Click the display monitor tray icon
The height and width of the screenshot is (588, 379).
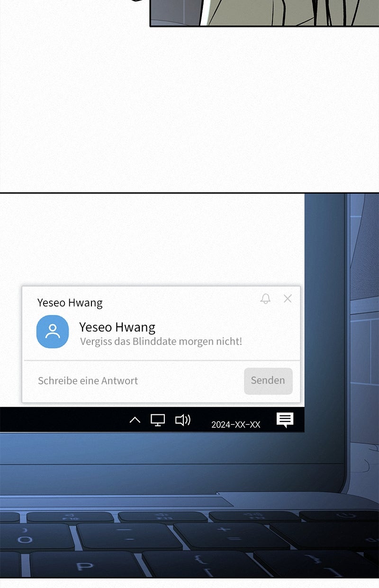[x=158, y=420]
